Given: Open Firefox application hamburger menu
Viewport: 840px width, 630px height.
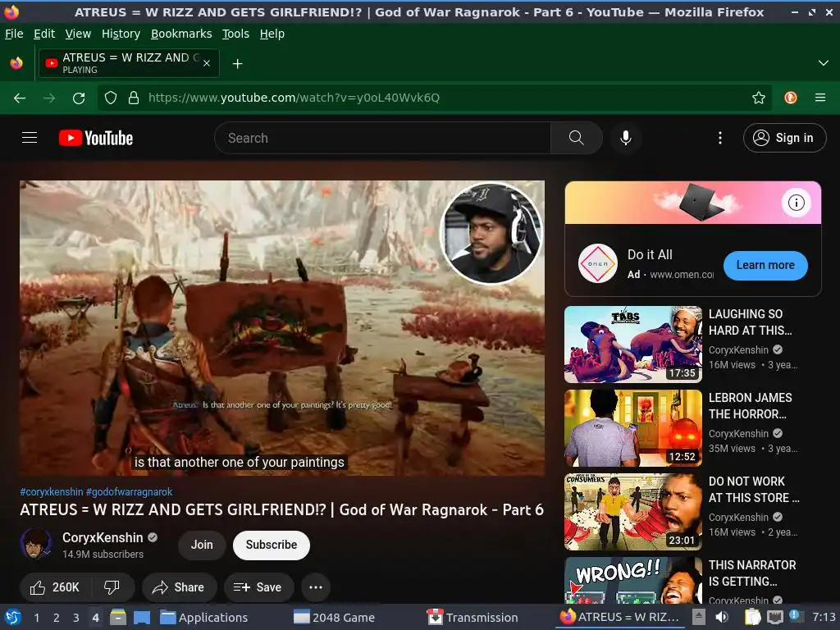Looking at the screenshot, I should click(x=820, y=98).
